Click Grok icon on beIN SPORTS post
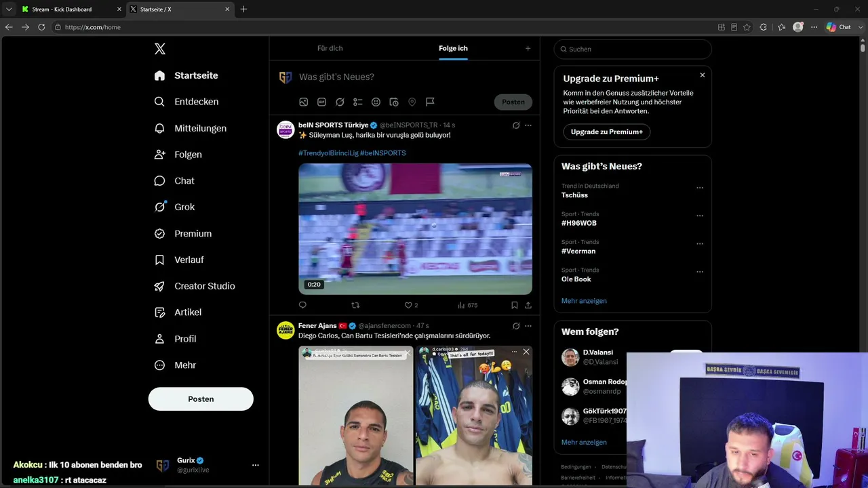Screen dimensions: 868x488 pos(516,125)
